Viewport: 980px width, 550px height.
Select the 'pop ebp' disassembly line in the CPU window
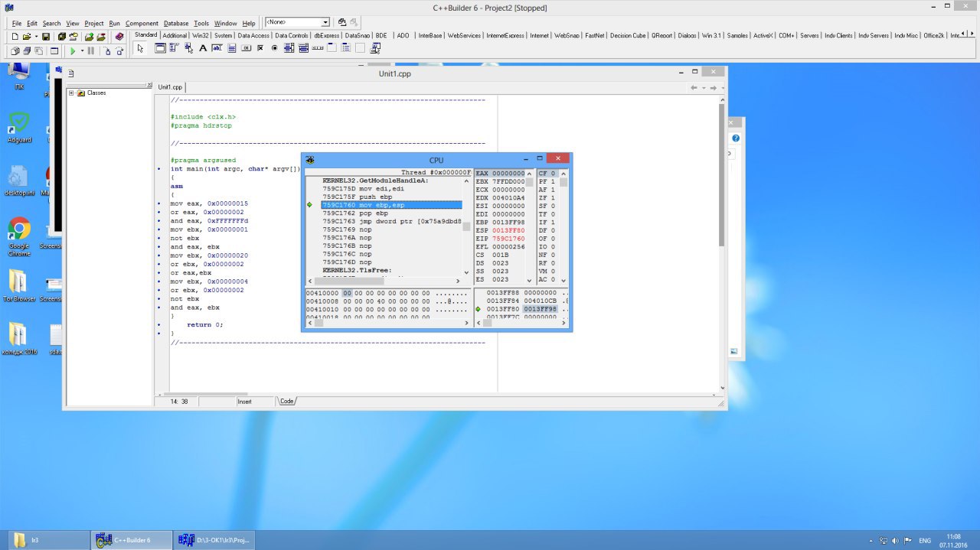[x=391, y=213]
